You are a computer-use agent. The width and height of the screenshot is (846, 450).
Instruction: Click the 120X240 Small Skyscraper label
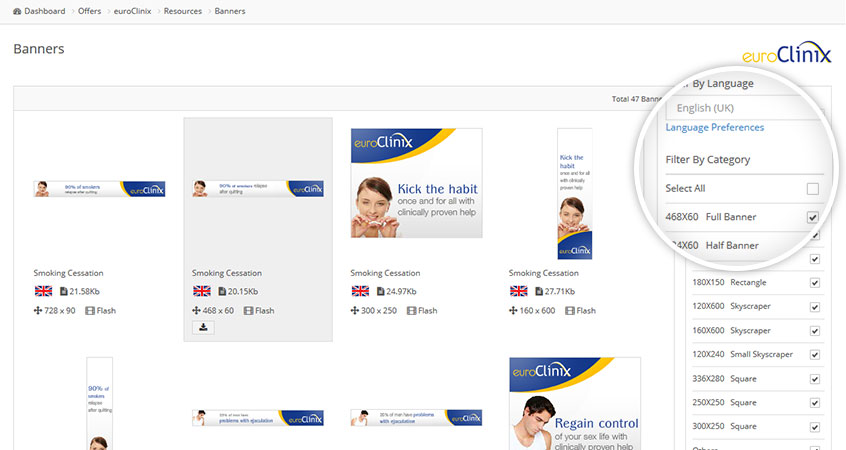coord(743,354)
